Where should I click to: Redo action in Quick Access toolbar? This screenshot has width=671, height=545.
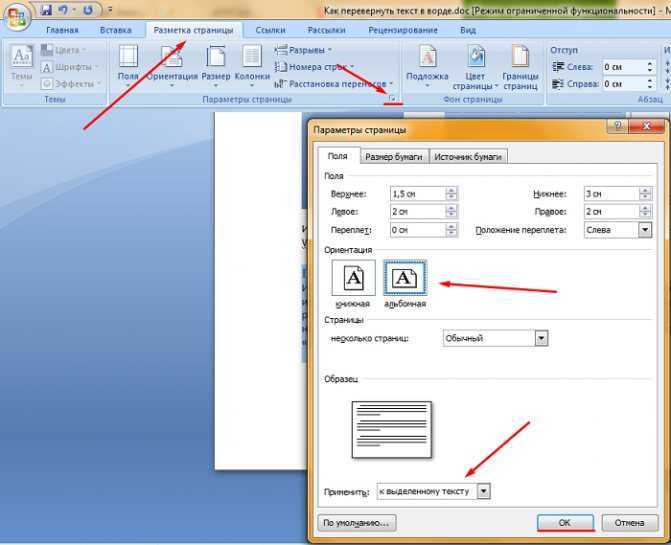[87, 9]
